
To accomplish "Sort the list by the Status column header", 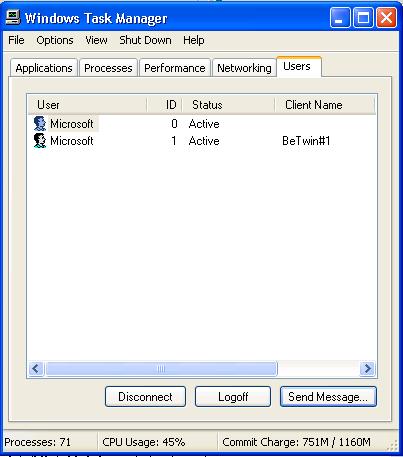I will [x=228, y=105].
